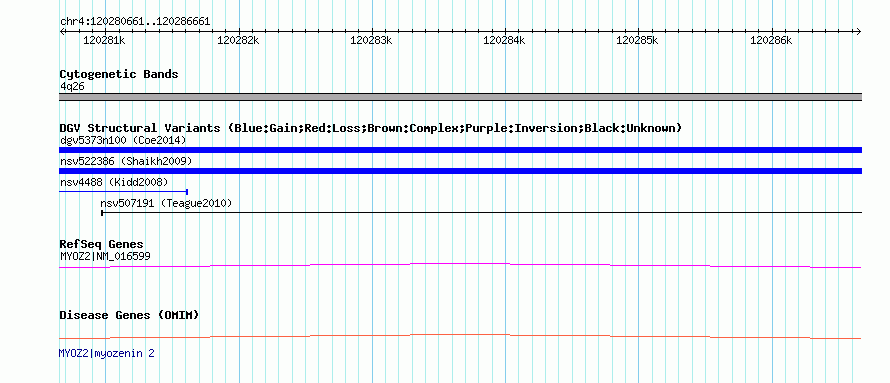Open the nsv522386 (Shaikh2009) variant label
Screen dimensions: 890x383
click(x=126, y=161)
